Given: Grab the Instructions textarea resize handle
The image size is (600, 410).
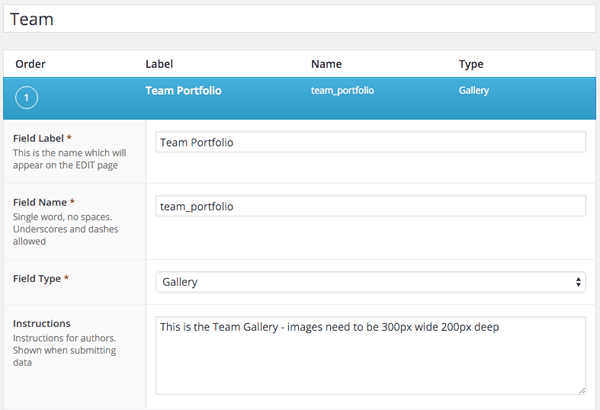Looking at the screenshot, I should pyautogui.click(x=582, y=390).
